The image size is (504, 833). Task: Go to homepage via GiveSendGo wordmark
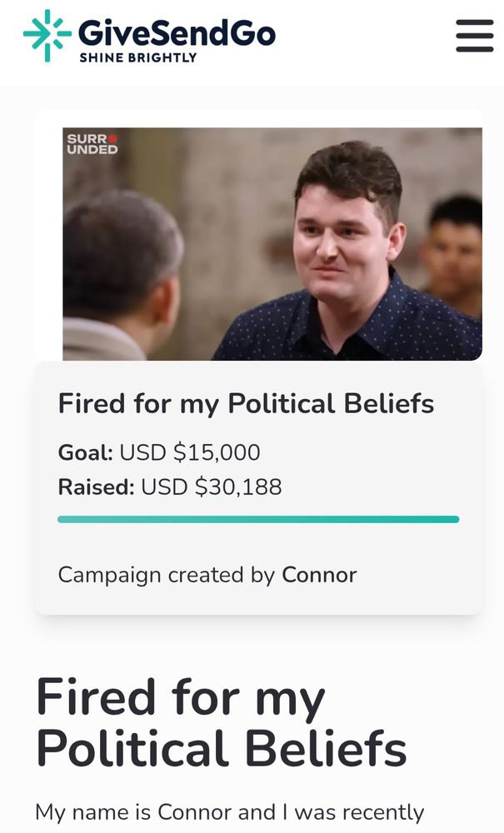pos(177,32)
